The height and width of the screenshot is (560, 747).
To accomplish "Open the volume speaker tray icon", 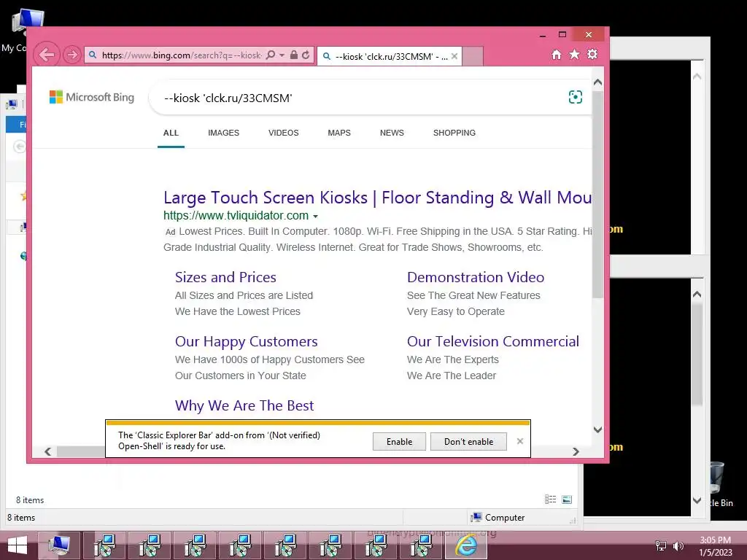I will (x=678, y=545).
